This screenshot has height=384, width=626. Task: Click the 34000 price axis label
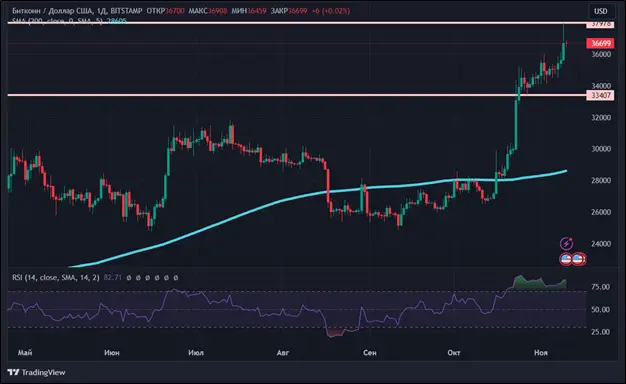click(601, 86)
